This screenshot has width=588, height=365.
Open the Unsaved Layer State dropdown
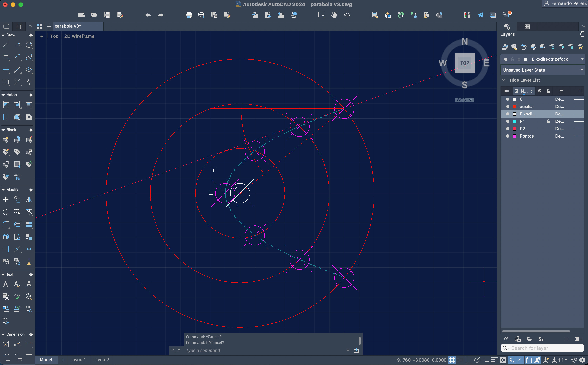coord(543,70)
